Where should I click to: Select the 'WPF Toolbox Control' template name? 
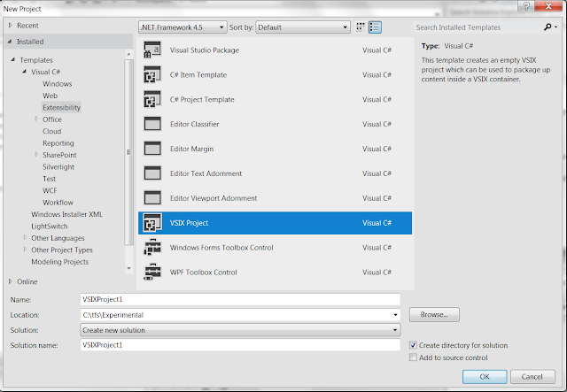204,272
